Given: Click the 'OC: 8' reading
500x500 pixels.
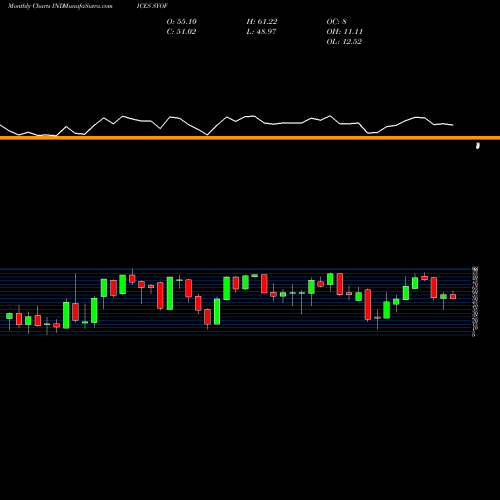Looking at the screenshot, I should point(337,22).
